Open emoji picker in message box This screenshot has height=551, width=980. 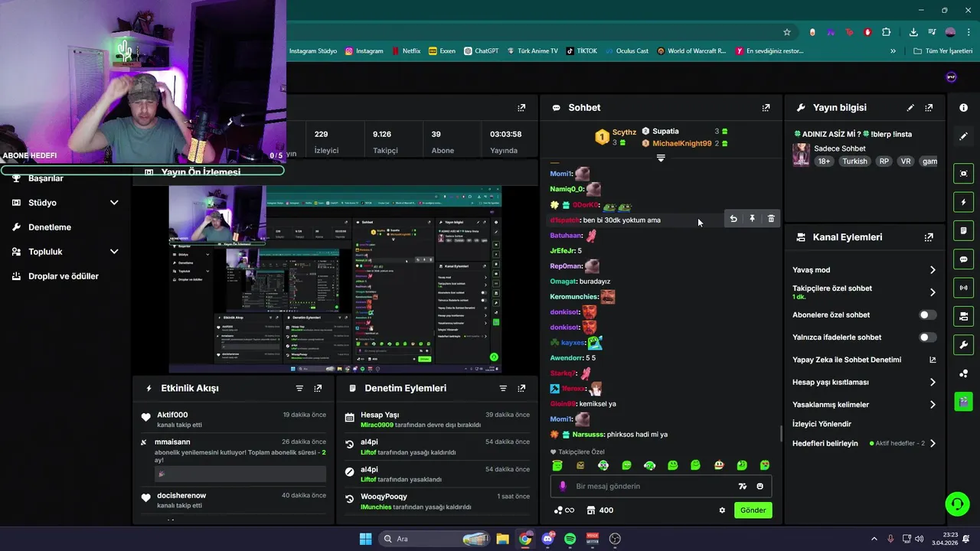(x=759, y=486)
